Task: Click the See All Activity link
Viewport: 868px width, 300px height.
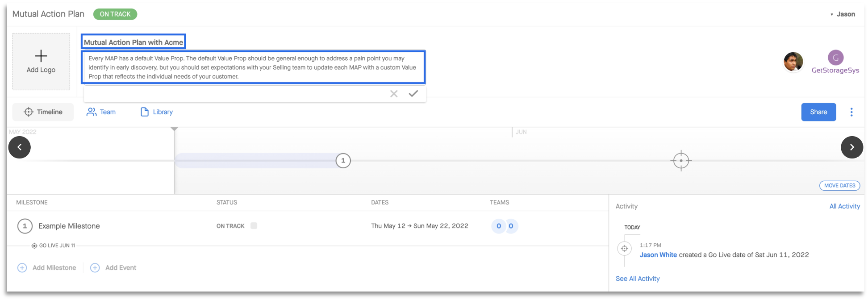Action: click(x=638, y=279)
